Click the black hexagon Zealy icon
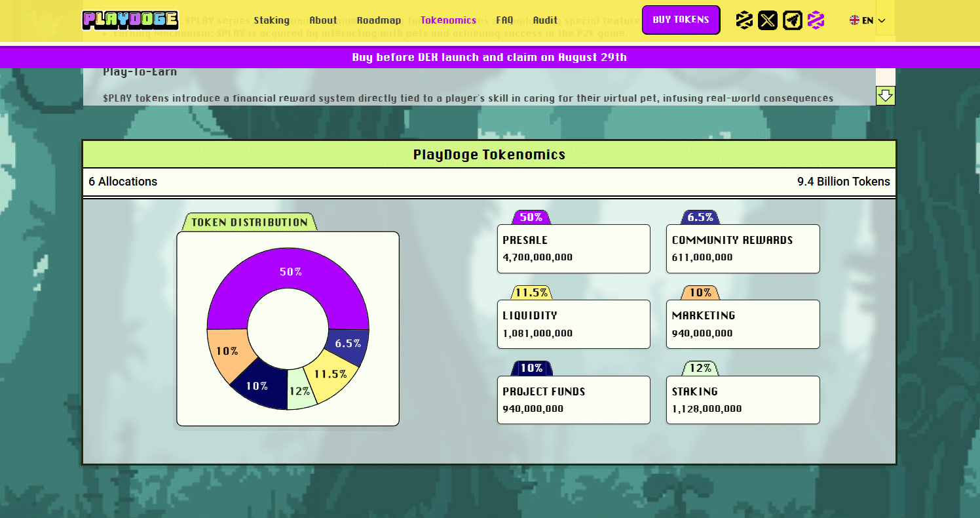This screenshot has width=980, height=518. pyautogui.click(x=744, y=20)
